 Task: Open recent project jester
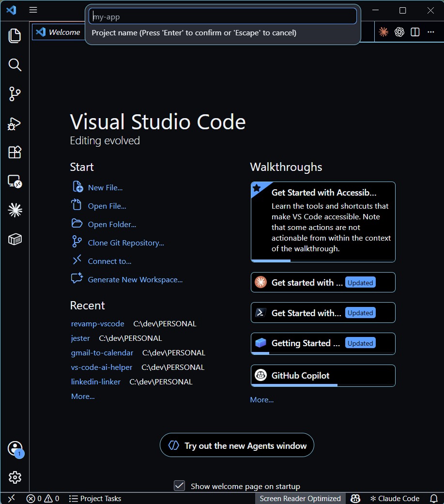(x=80, y=338)
